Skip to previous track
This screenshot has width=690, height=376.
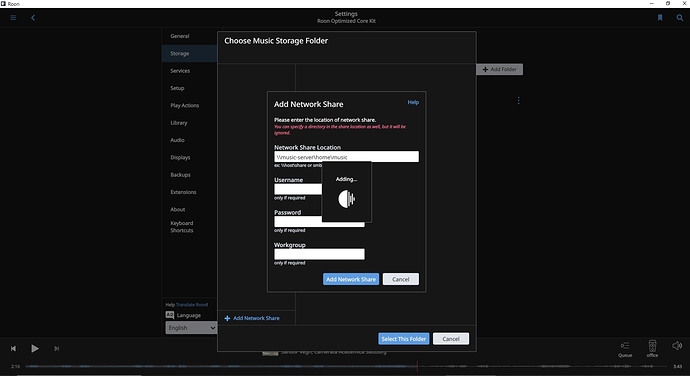[x=13, y=348]
